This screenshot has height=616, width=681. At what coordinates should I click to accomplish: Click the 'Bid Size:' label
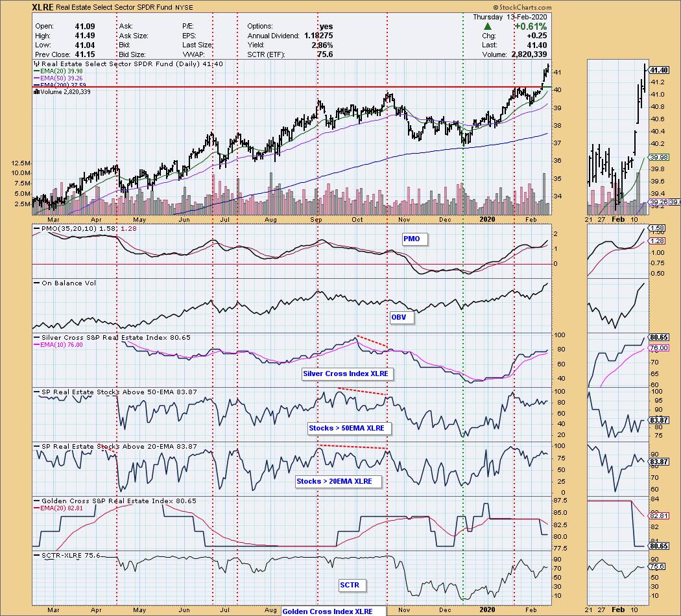132,54
